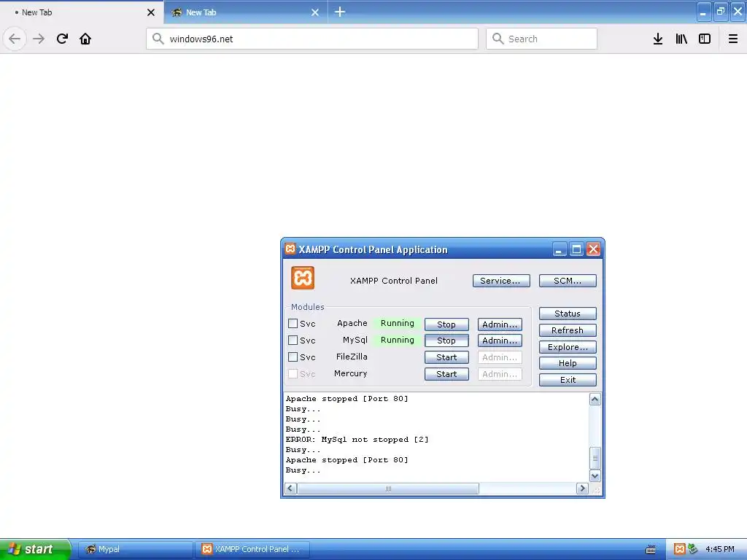Click the XAMPP title bar icon

[x=290, y=249]
